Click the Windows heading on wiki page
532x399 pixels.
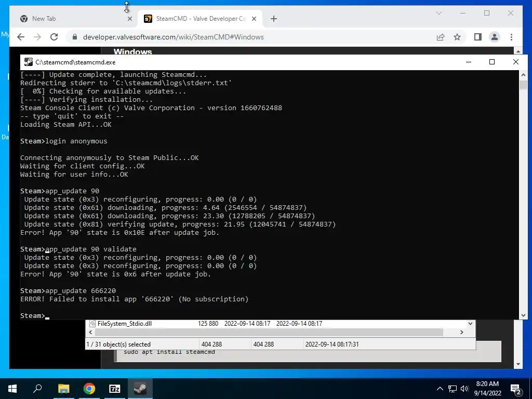[x=132, y=51]
